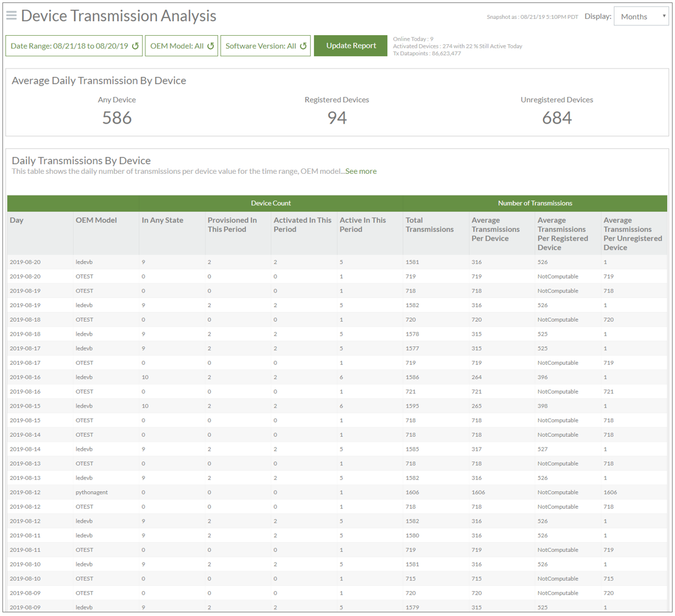Open the Software Version: All filter
675x616 pixels.
[265, 45]
